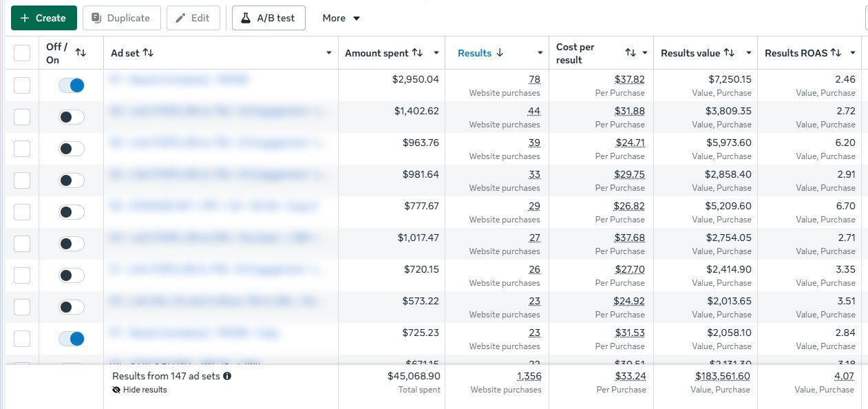The height and width of the screenshot is (409, 868).
Task: Click the 6.20 ROAS value cell
Action: (x=845, y=143)
